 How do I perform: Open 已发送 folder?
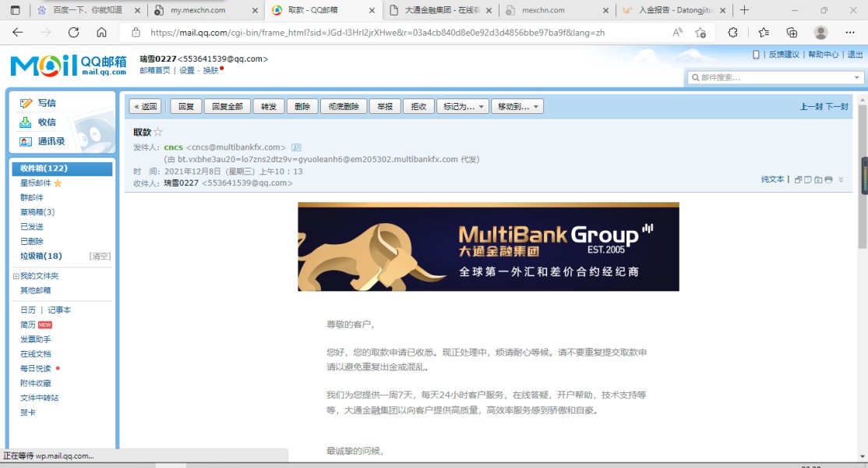coord(31,227)
